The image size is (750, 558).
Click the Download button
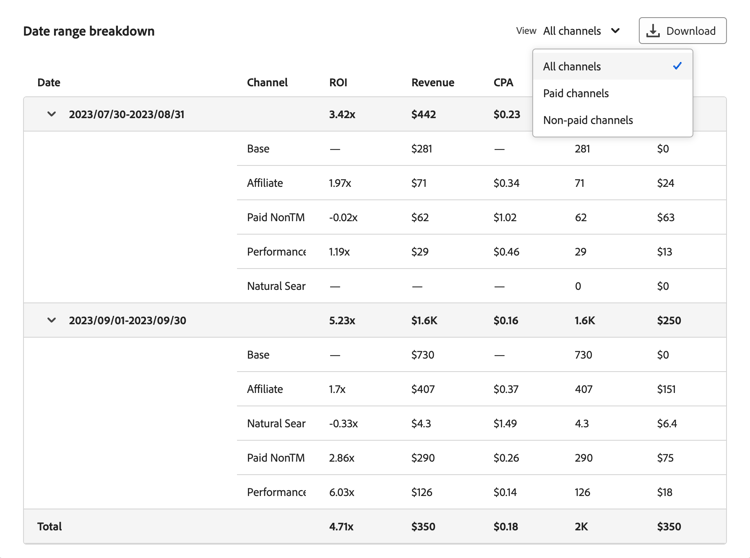[x=682, y=31]
